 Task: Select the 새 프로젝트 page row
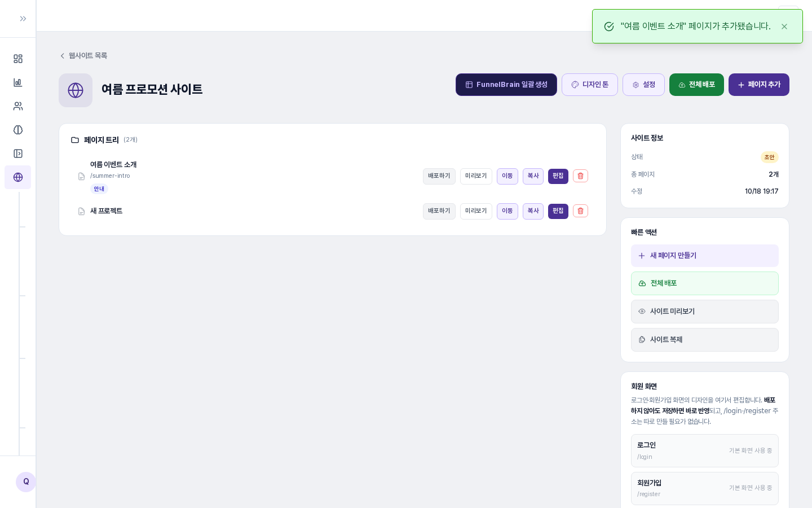click(333, 211)
